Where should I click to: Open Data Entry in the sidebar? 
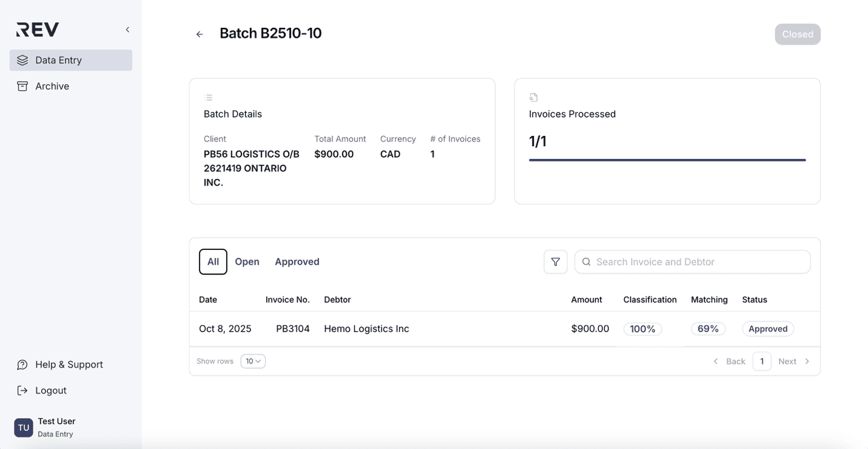71,60
